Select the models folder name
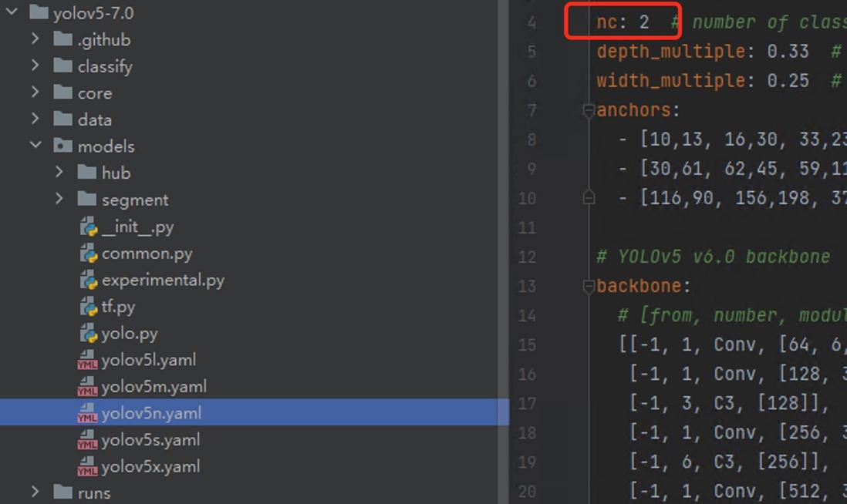 point(106,146)
